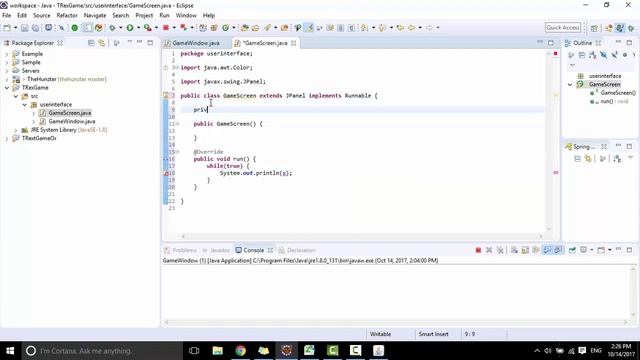Toggle Link with Editor in Package Explorer

102,43
